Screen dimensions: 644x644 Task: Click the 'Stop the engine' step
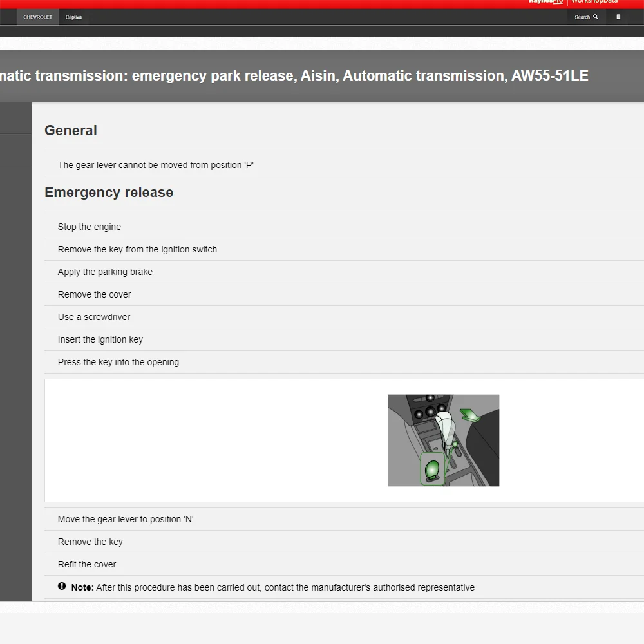pos(89,227)
